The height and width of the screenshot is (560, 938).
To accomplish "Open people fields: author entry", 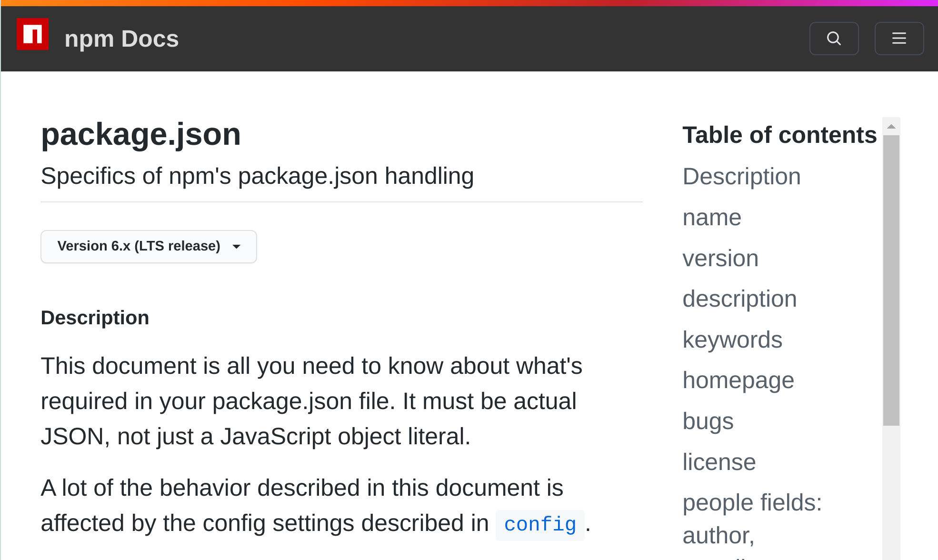I will coord(752,503).
